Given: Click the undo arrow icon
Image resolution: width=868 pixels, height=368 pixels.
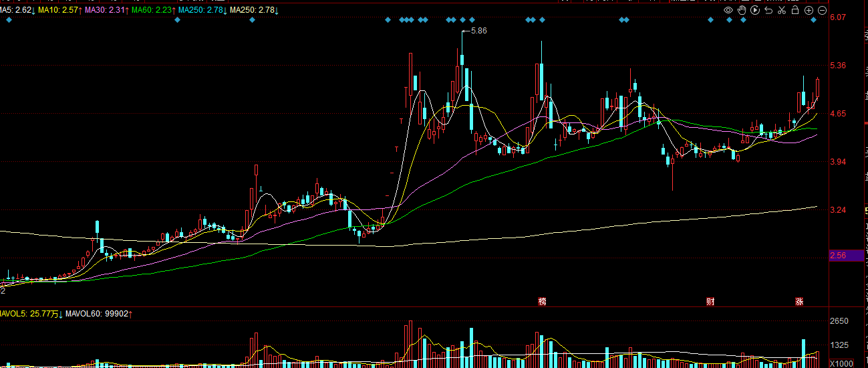Looking at the screenshot, I should click(x=768, y=11).
